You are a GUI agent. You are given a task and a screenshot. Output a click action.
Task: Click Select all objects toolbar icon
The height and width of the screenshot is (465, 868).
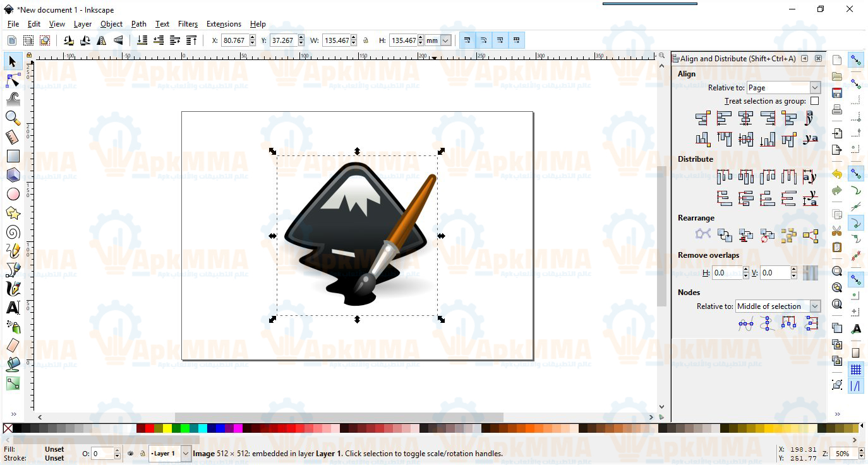[x=12, y=40]
